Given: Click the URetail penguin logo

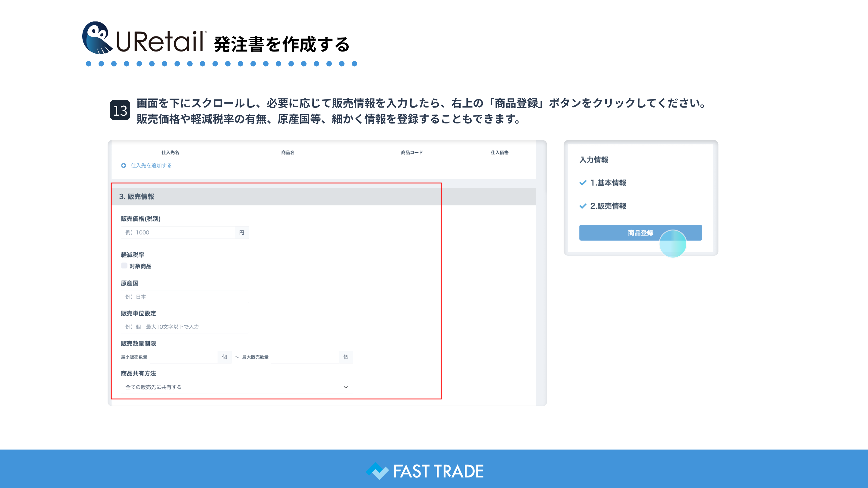Looking at the screenshot, I should [x=97, y=38].
